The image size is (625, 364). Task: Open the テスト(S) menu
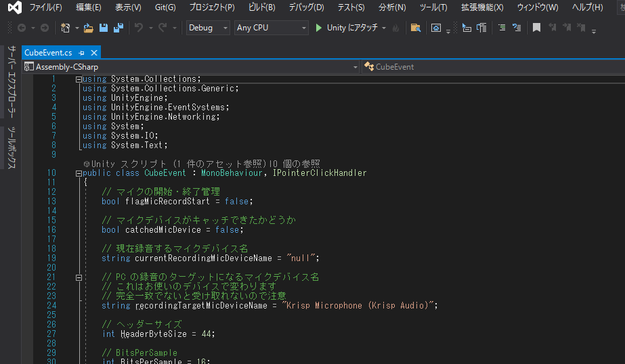pyautogui.click(x=351, y=7)
